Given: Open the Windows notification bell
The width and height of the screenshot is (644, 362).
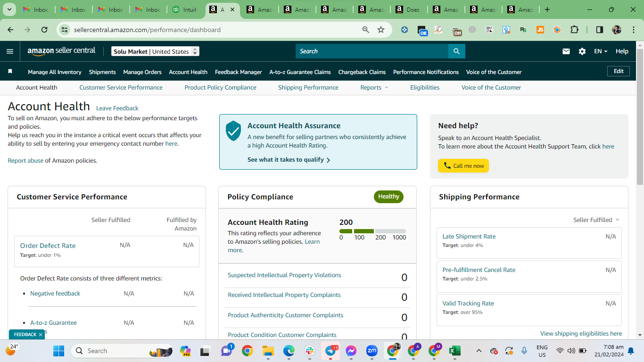Looking at the screenshot, I should [x=631, y=351].
